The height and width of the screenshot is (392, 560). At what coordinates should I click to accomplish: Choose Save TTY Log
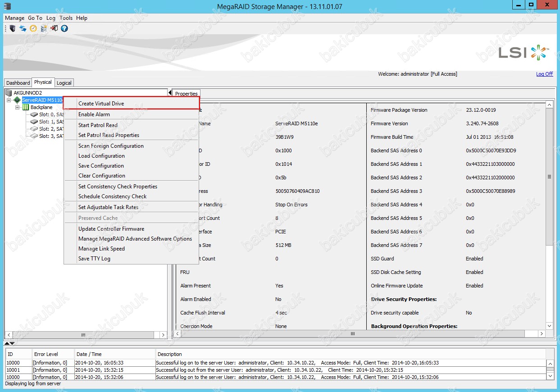pos(132,259)
